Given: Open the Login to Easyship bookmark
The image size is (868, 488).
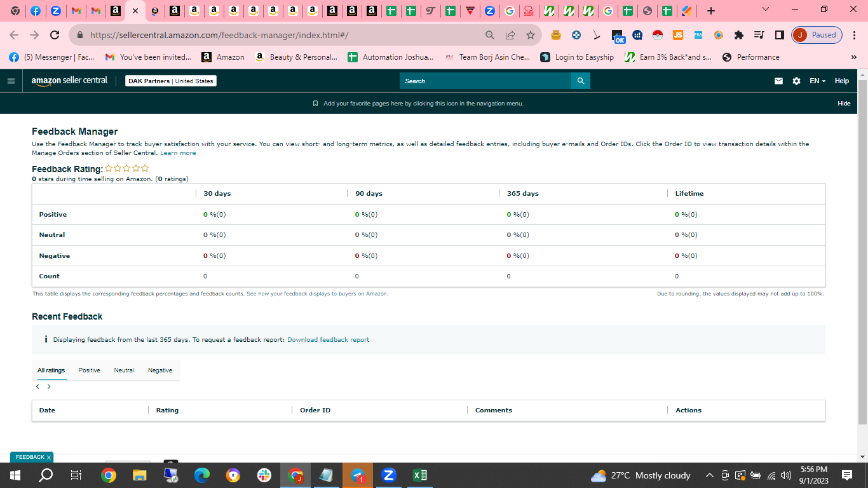Looking at the screenshot, I should (x=577, y=57).
